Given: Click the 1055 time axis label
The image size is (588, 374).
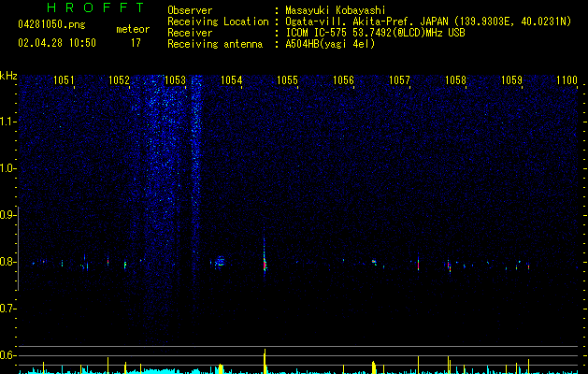Looking at the screenshot, I should click(287, 80).
